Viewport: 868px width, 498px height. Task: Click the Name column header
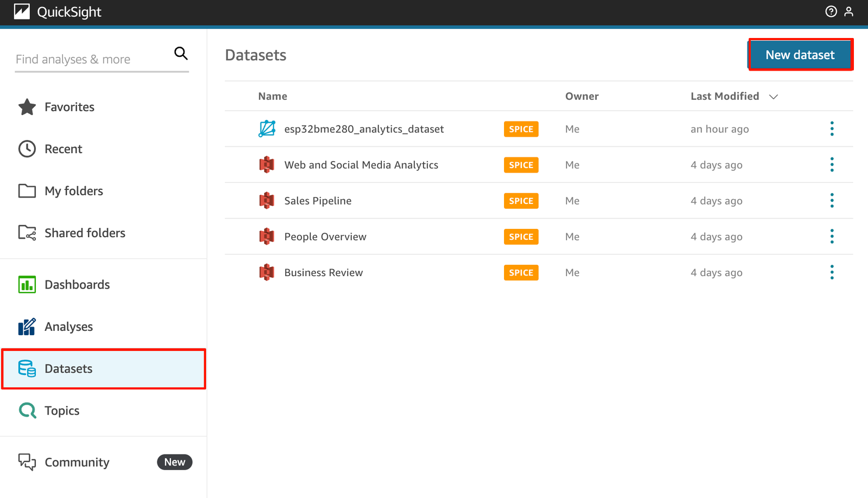click(273, 96)
